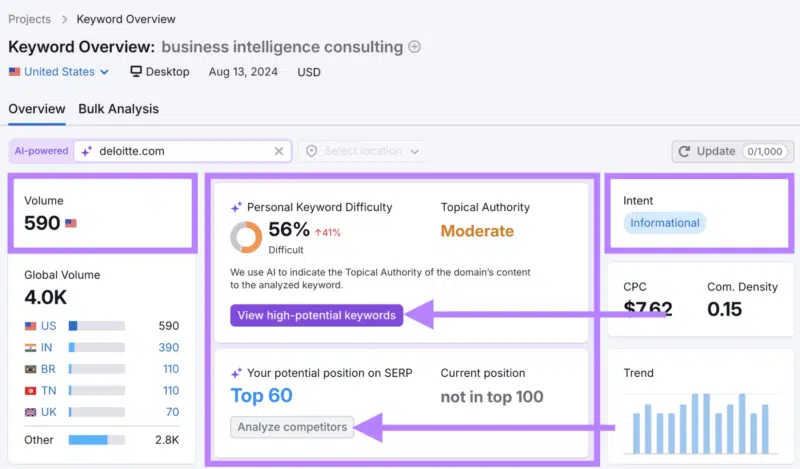Click the Analyze competitors button

292,427
